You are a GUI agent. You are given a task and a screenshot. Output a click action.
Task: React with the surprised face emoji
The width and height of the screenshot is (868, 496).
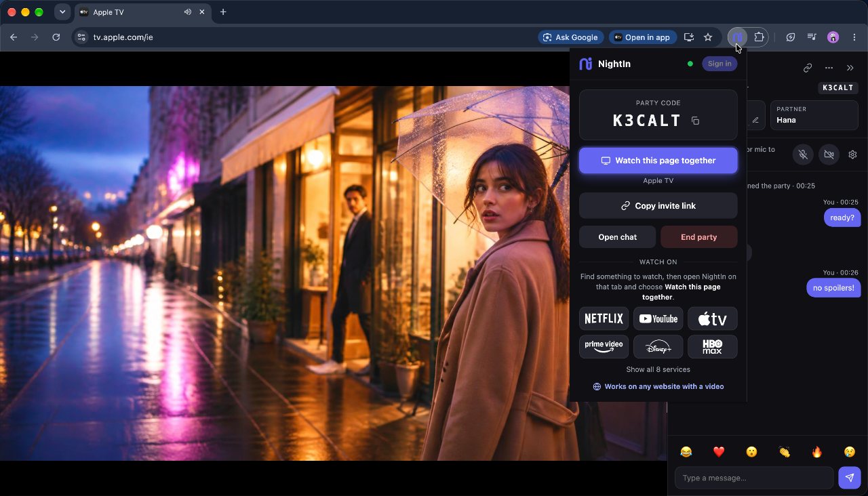click(751, 452)
